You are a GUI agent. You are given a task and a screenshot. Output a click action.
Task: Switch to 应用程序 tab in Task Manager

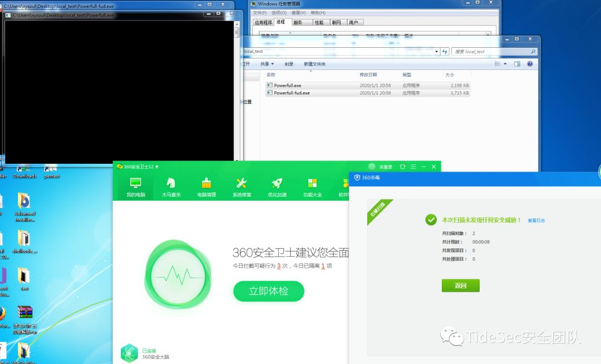click(264, 22)
